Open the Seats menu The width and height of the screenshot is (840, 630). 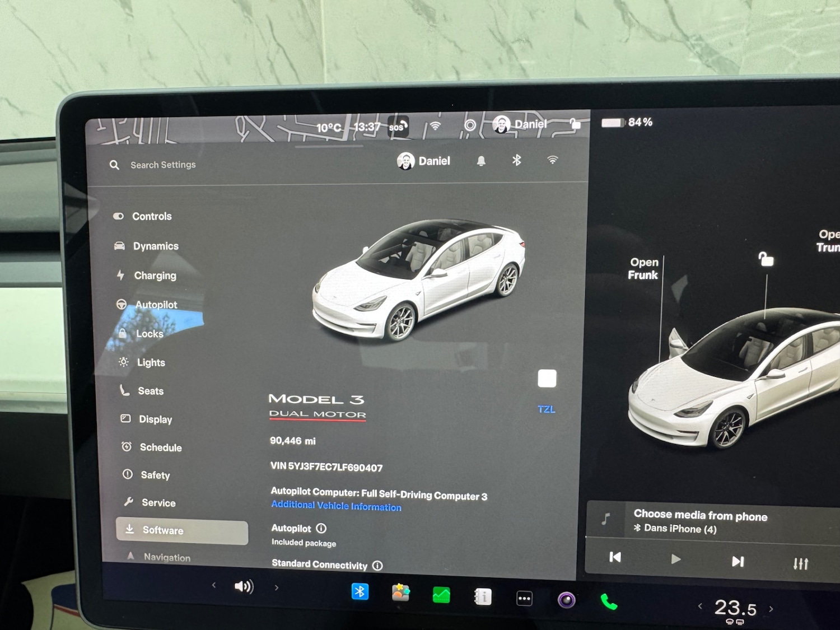142,391
